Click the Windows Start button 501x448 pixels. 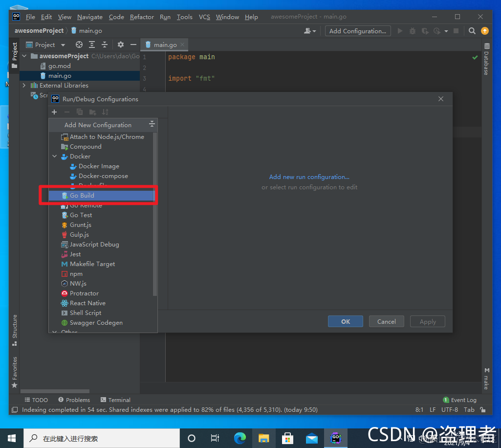(12, 438)
